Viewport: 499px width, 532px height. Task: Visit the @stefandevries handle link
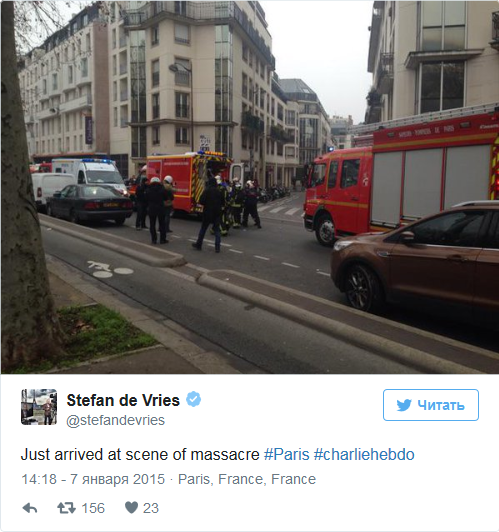click(116, 420)
